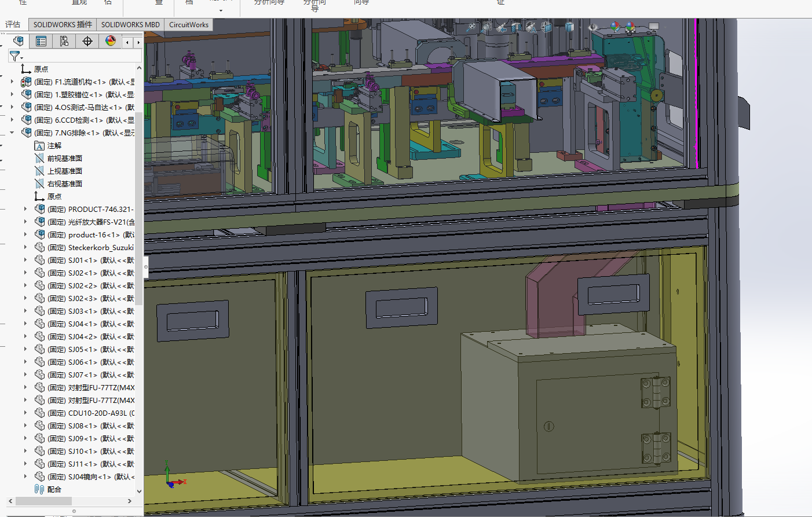Click the Edit Appearance icon
This screenshot has height=517, width=812.
[x=615, y=27]
